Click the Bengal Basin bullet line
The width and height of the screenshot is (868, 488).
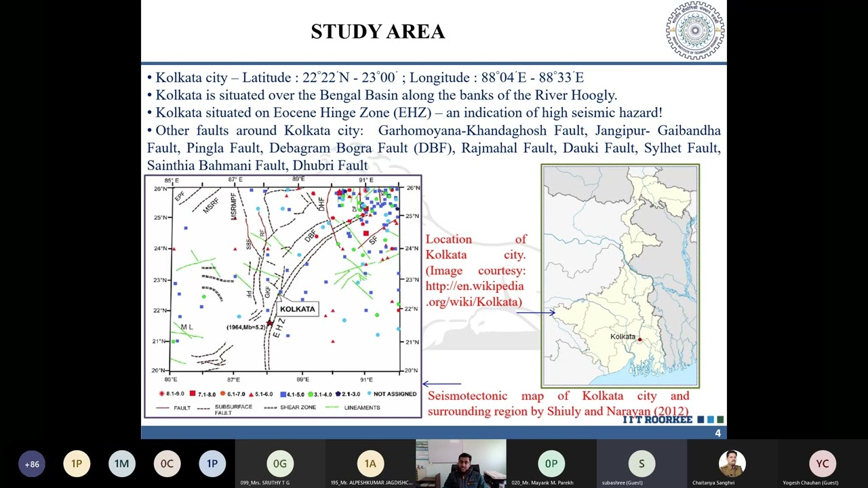382,95
